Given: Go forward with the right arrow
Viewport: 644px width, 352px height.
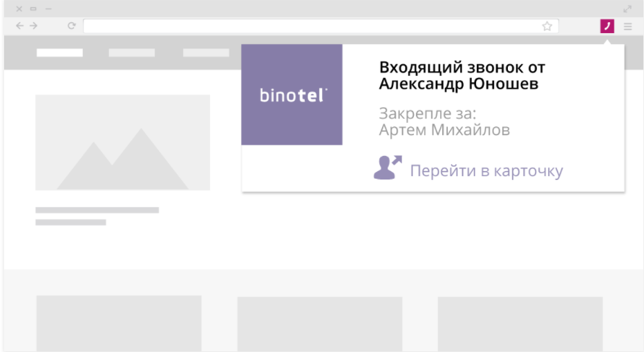Looking at the screenshot, I should coord(34,26).
